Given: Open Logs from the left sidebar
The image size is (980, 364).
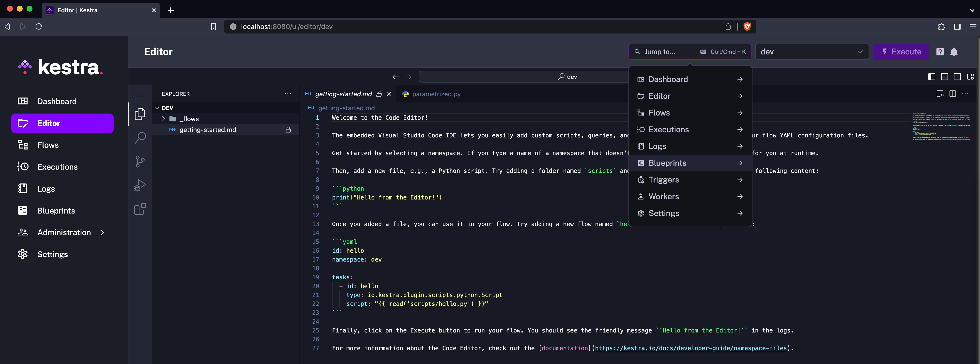Looking at the screenshot, I should tap(62, 189).
